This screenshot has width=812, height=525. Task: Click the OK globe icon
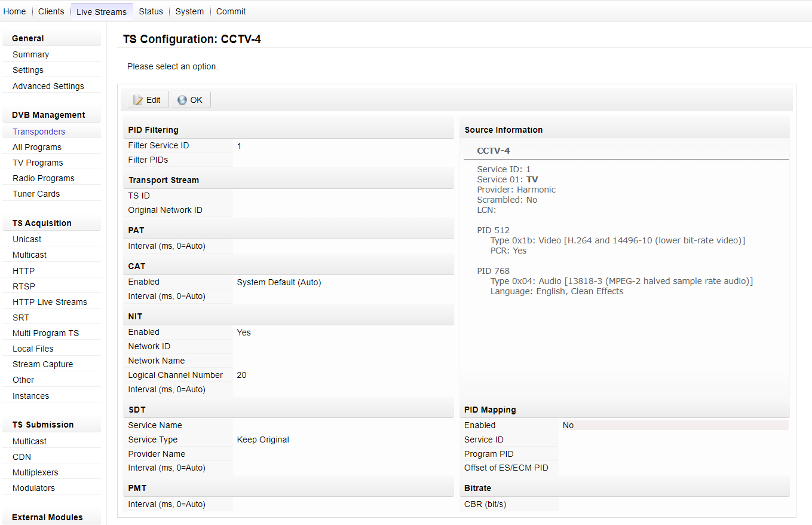182,100
